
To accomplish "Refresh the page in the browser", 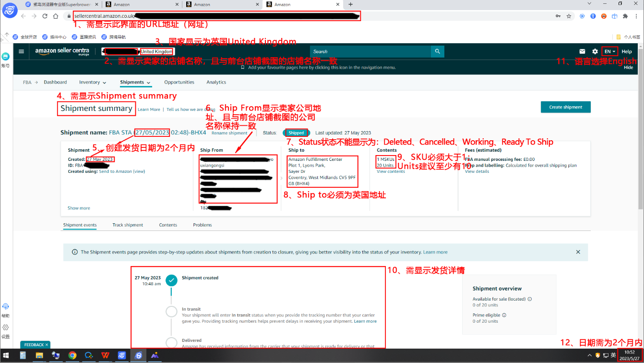I will coord(44,16).
